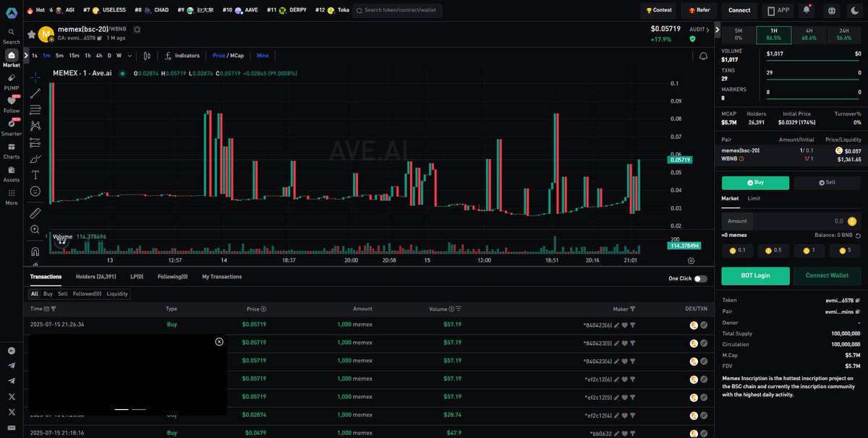Select the forecasting/measure position tool
The width and height of the screenshot is (868, 438).
(35, 142)
